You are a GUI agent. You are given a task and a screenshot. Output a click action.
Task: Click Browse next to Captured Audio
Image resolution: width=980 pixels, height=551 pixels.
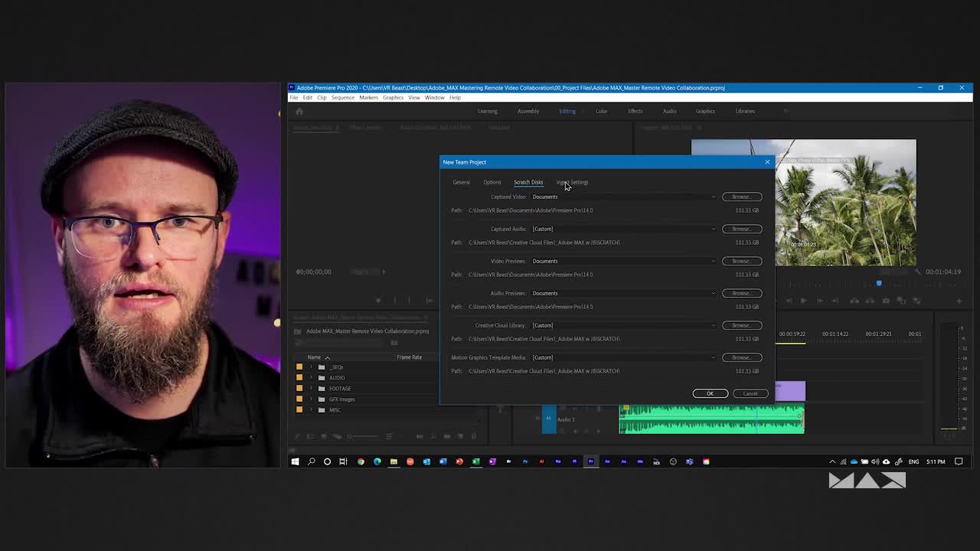pos(740,229)
